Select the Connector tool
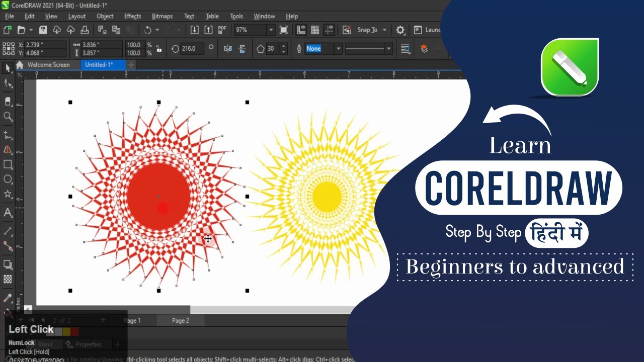Viewport: 644px width, 362px height. tap(8, 246)
